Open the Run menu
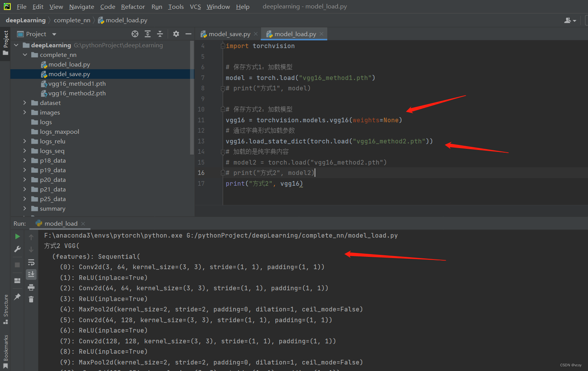Image resolution: width=588 pixels, height=371 pixels. pos(157,7)
